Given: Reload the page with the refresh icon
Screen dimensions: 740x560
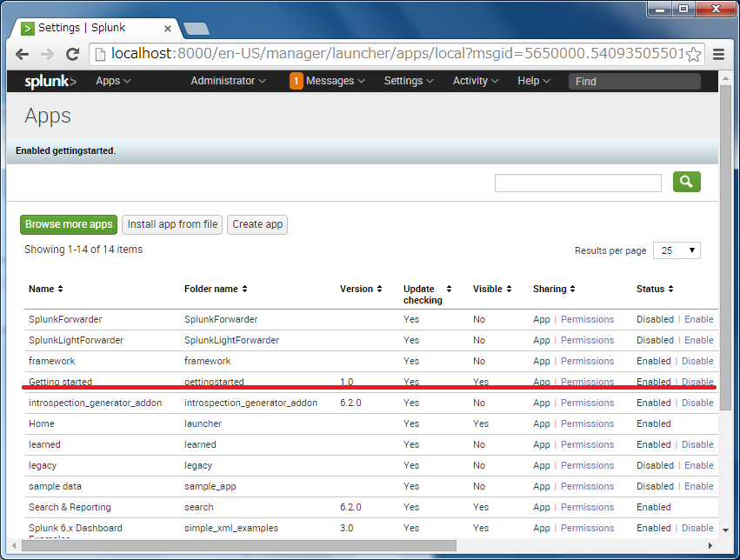Looking at the screenshot, I should click(x=72, y=54).
